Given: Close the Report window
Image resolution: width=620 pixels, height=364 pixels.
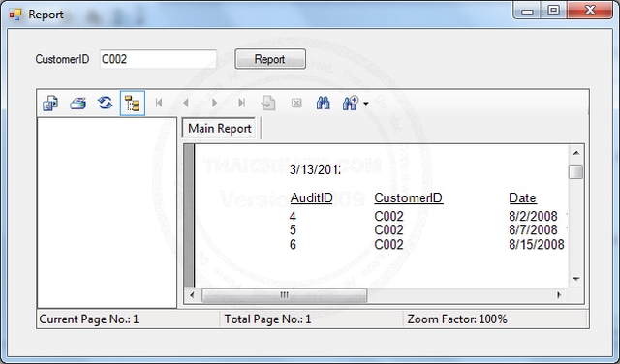Looking at the screenshot, I should (590, 11).
